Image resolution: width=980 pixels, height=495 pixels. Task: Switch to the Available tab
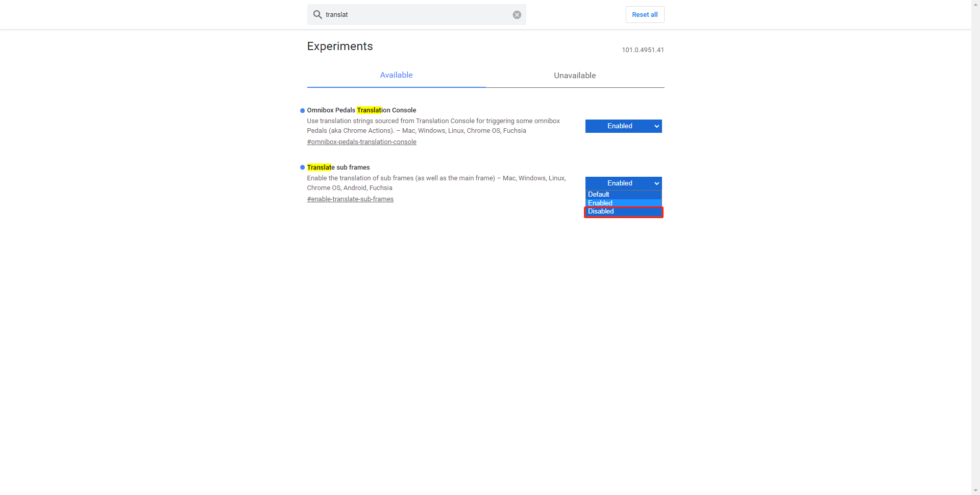pos(396,75)
